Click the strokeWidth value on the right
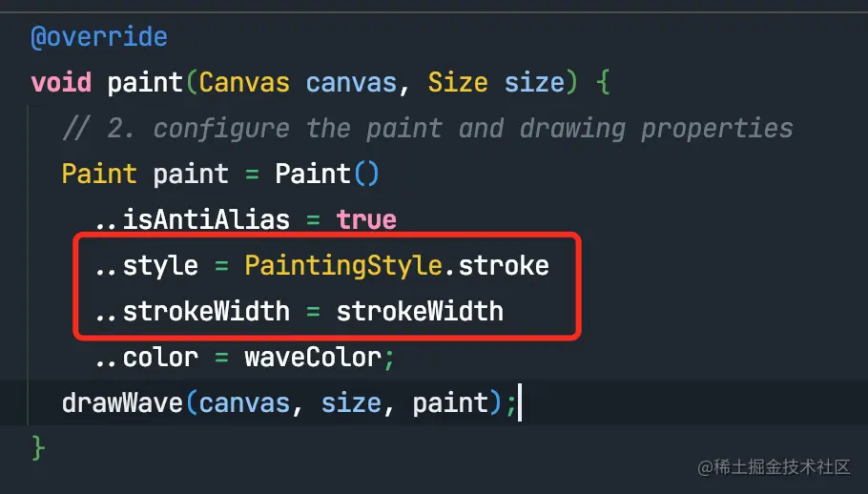Viewport: 868px width, 494px height. point(420,311)
